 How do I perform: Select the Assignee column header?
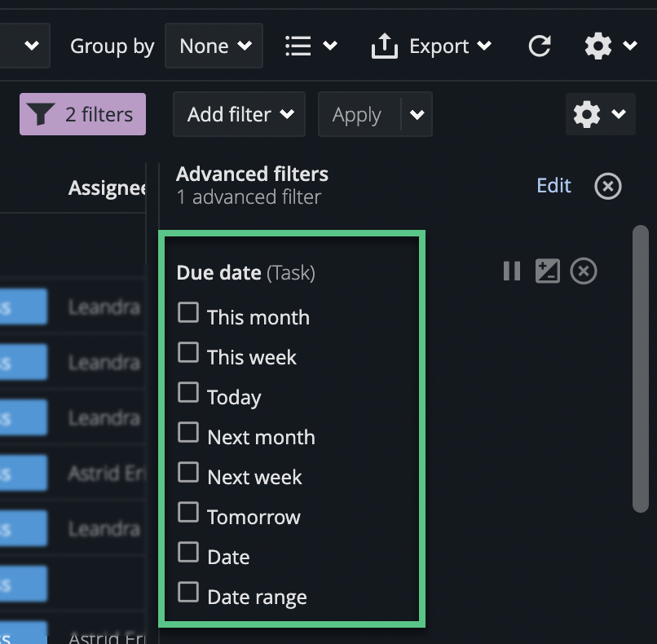click(x=106, y=187)
